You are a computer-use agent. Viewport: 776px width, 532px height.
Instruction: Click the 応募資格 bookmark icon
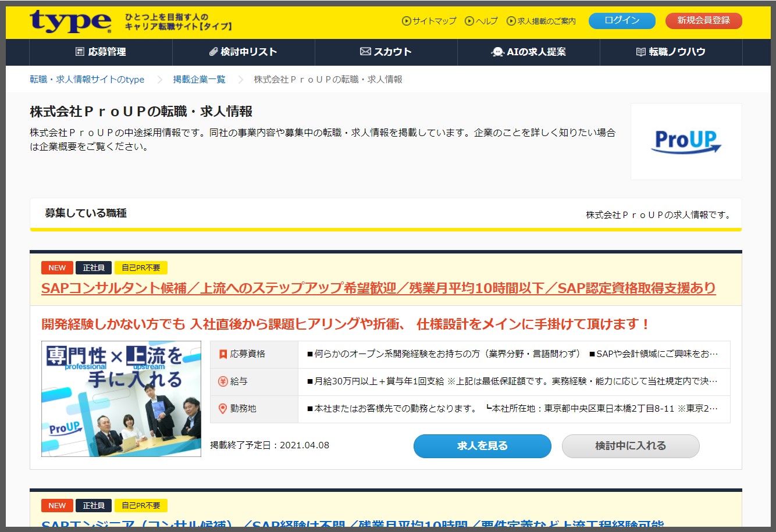(x=223, y=354)
